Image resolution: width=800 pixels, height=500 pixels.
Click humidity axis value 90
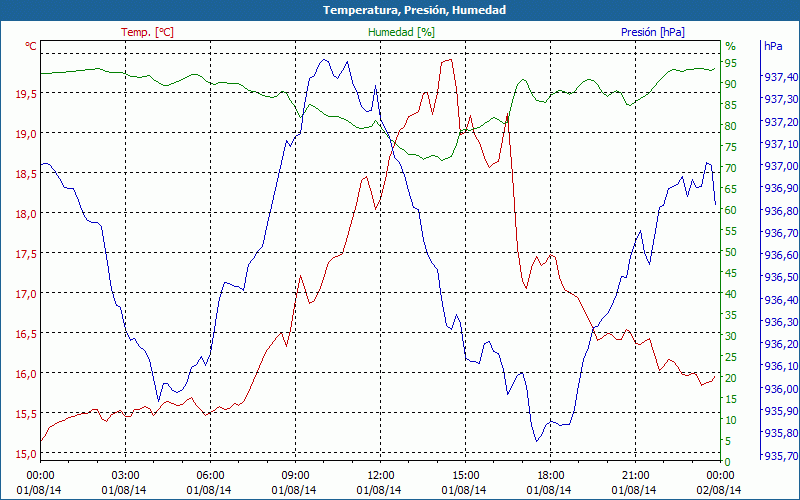click(731, 84)
